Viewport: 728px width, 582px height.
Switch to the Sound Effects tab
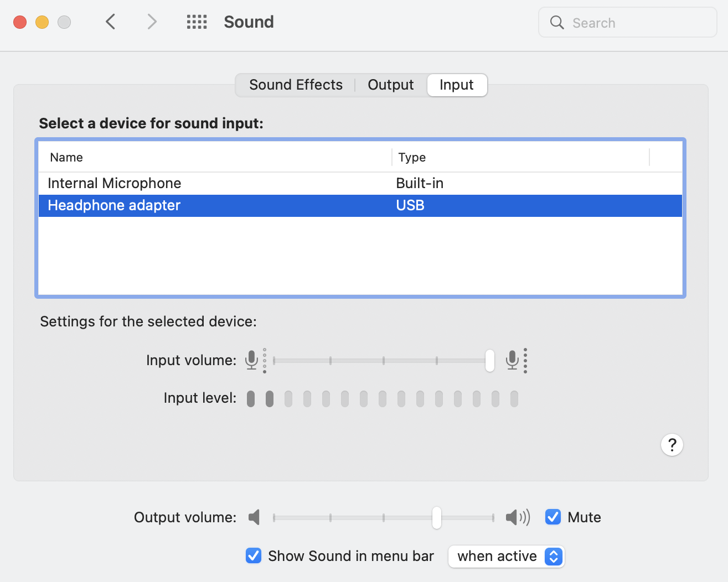(x=296, y=85)
